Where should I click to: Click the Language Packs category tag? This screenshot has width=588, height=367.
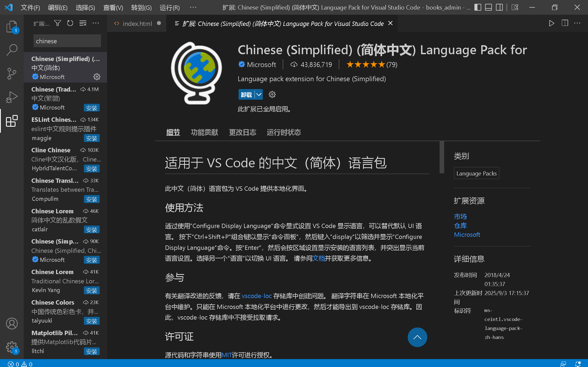pos(476,173)
